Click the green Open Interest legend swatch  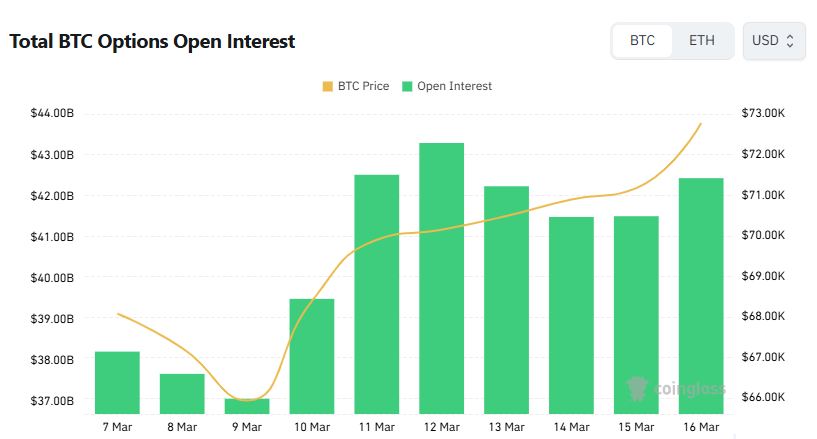tap(407, 86)
